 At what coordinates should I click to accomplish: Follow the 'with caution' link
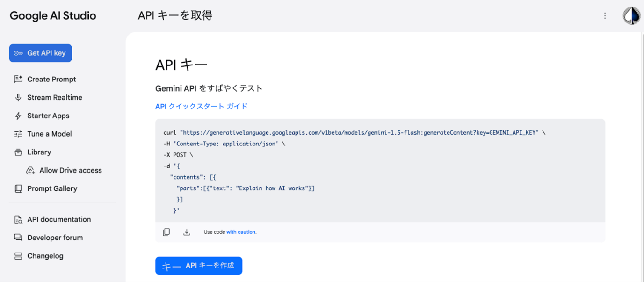[x=241, y=232]
